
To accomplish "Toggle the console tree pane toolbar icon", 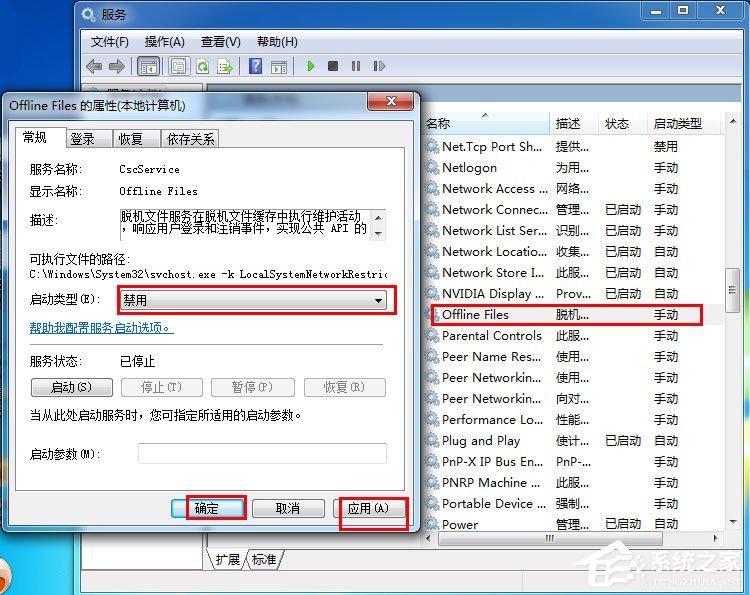I will [148, 66].
